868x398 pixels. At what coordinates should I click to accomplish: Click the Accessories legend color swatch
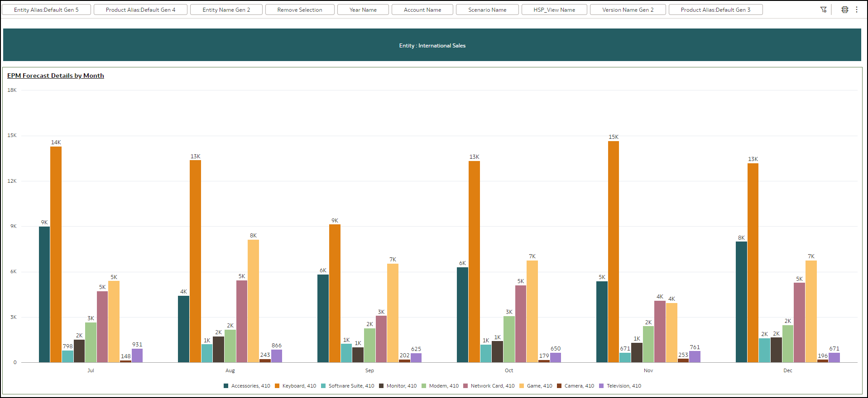coord(226,386)
